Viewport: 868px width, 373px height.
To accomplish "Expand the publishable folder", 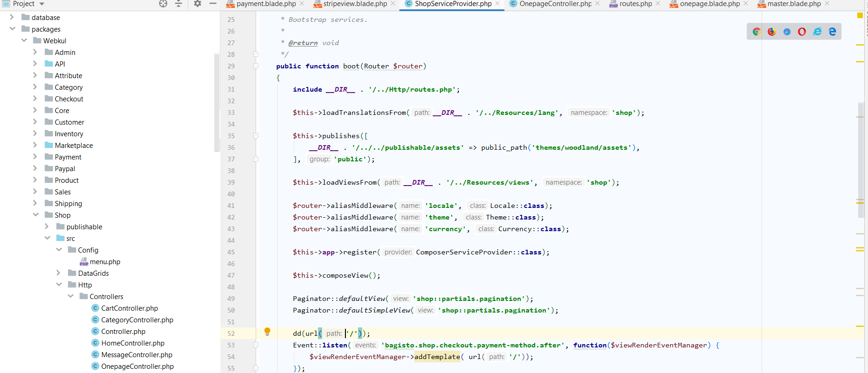I will (47, 226).
